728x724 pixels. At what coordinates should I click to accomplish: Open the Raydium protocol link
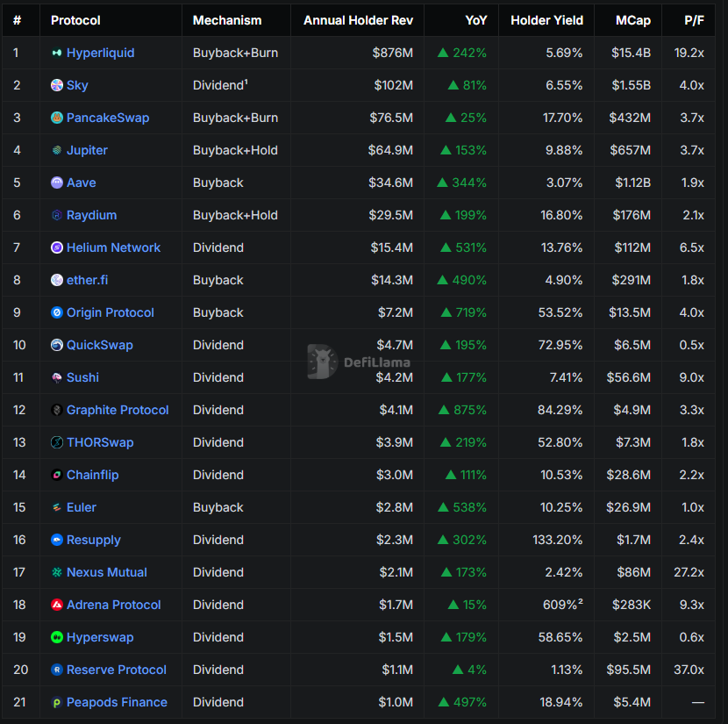(92, 215)
